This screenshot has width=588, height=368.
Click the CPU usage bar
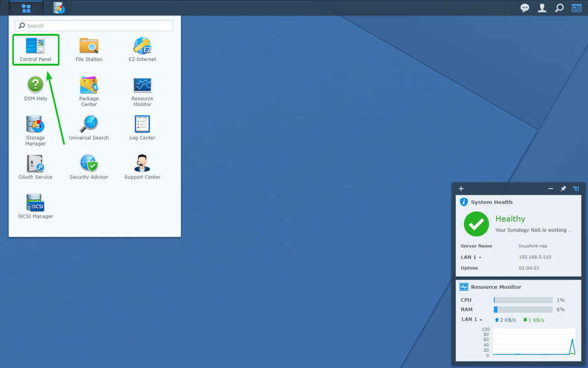click(523, 300)
